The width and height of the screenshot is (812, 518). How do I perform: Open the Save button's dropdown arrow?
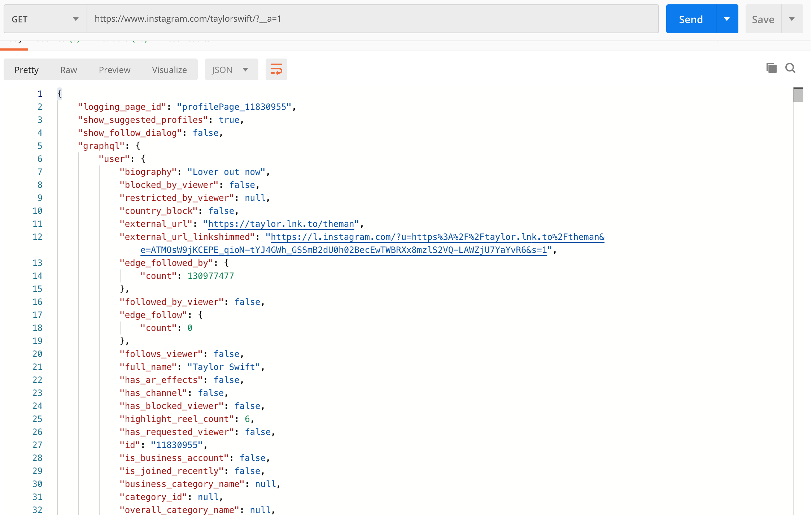tap(793, 19)
